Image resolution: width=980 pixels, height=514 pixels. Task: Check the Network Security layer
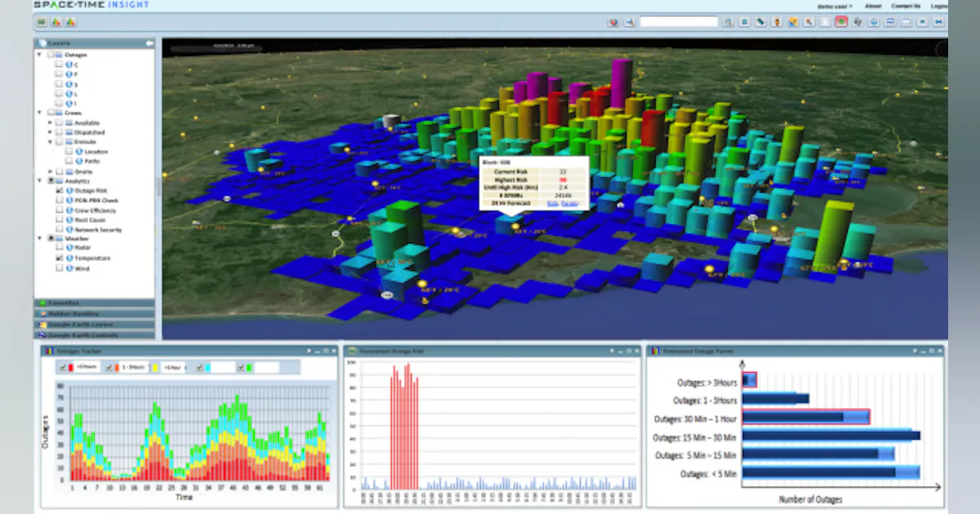point(59,229)
